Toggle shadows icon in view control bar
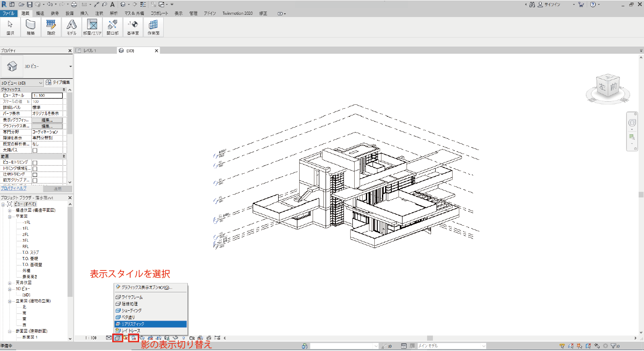The width and height of the screenshot is (644, 351). [x=133, y=338]
